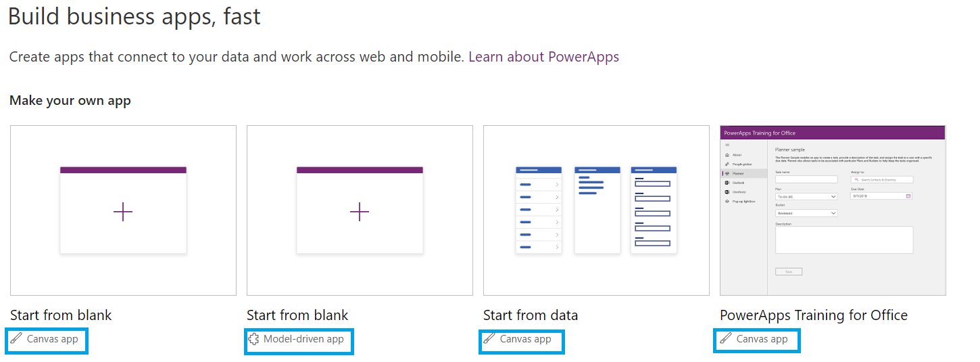Click the Search Contacts & Directory field

882,180
